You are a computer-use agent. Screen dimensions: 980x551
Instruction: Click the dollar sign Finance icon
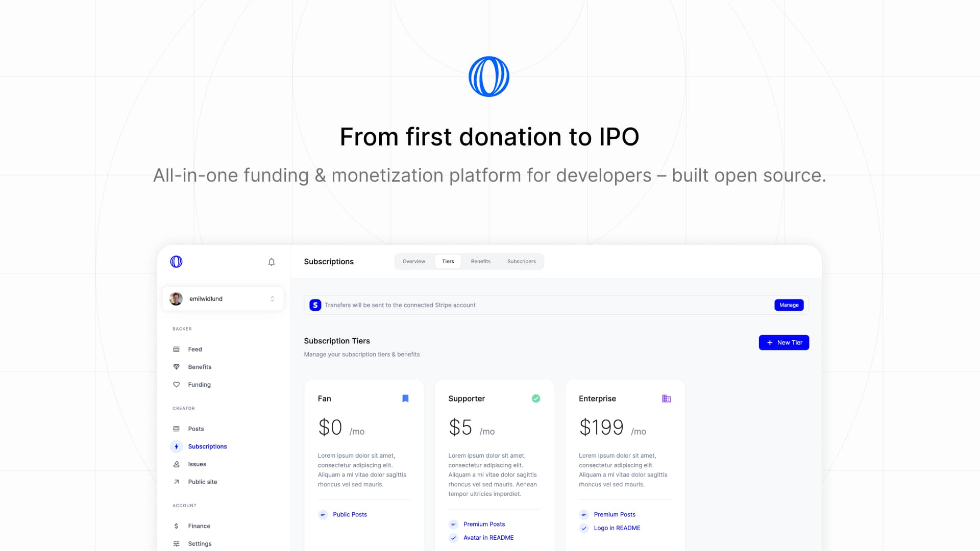176,526
